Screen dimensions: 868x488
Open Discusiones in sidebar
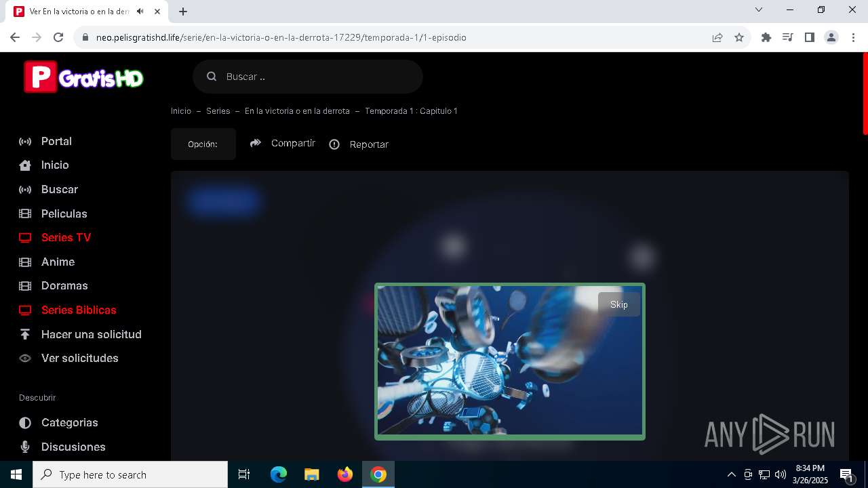point(73,447)
